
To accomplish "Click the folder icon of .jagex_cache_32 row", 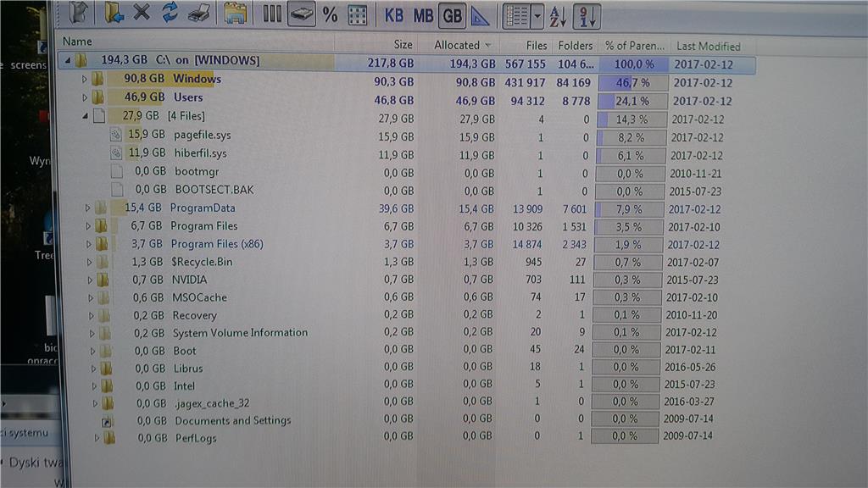I will tap(108, 403).
